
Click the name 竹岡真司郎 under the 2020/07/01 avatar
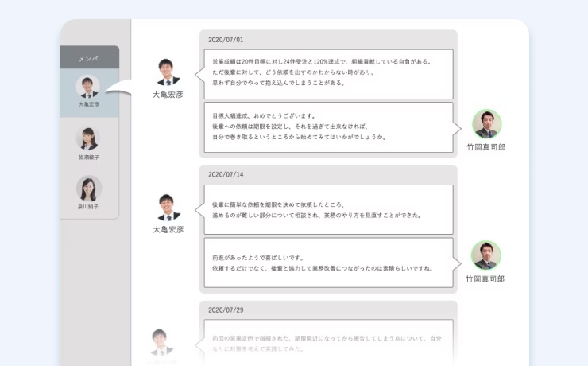point(486,147)
